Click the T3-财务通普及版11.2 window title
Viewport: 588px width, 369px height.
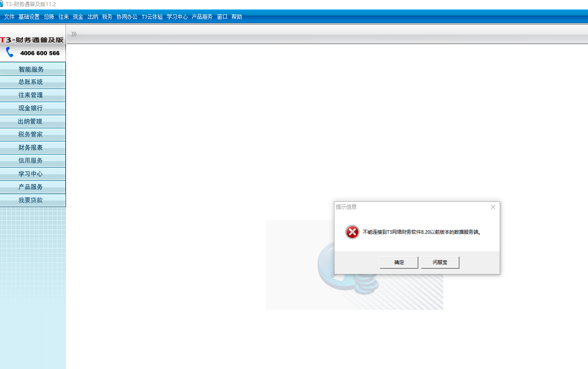(31, 4)
